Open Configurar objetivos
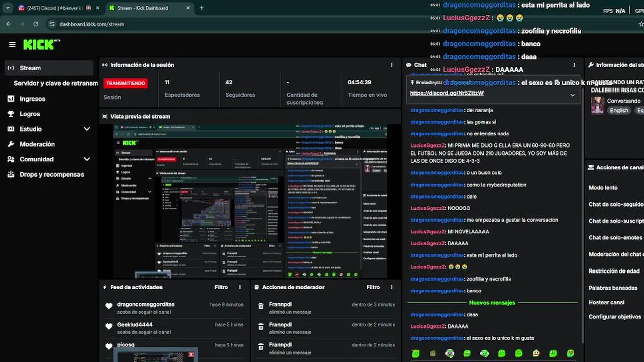The height and width of the screenshot is (362, 644). click(615, 317)
